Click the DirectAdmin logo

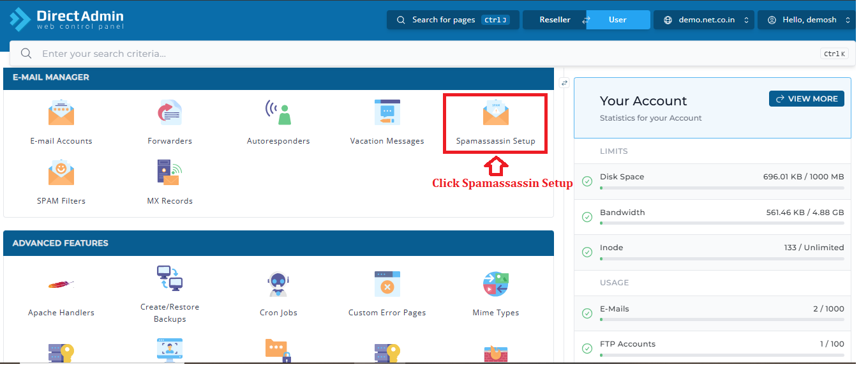tap(66, 19)
